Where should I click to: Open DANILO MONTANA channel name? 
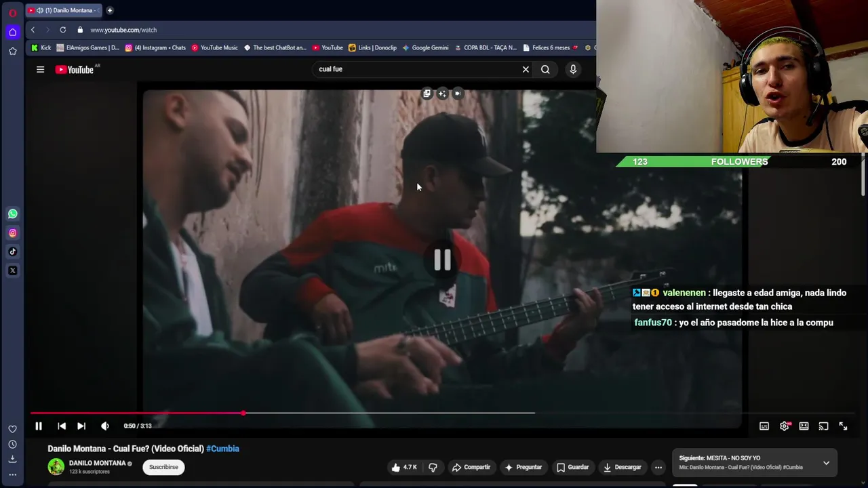click(x=97, y=463)
